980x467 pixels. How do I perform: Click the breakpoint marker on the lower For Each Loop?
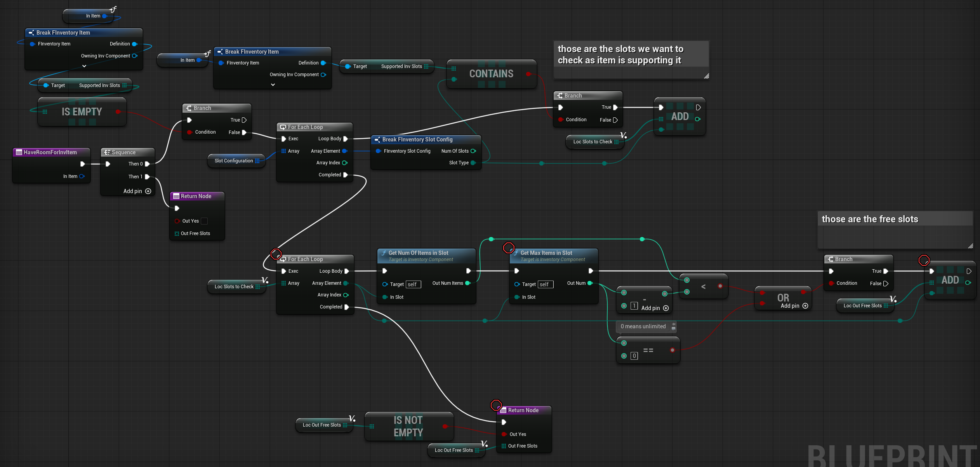pos(276,254)
